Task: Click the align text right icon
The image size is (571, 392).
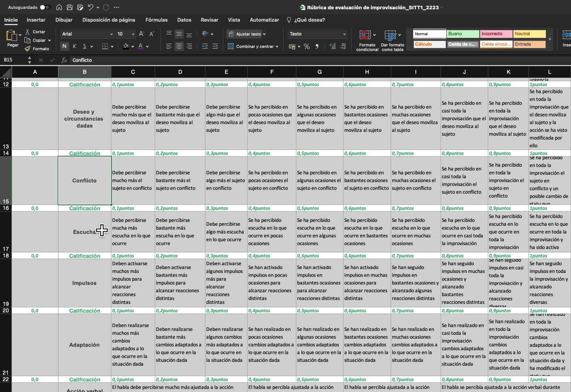Action: [x=189, y=46]
